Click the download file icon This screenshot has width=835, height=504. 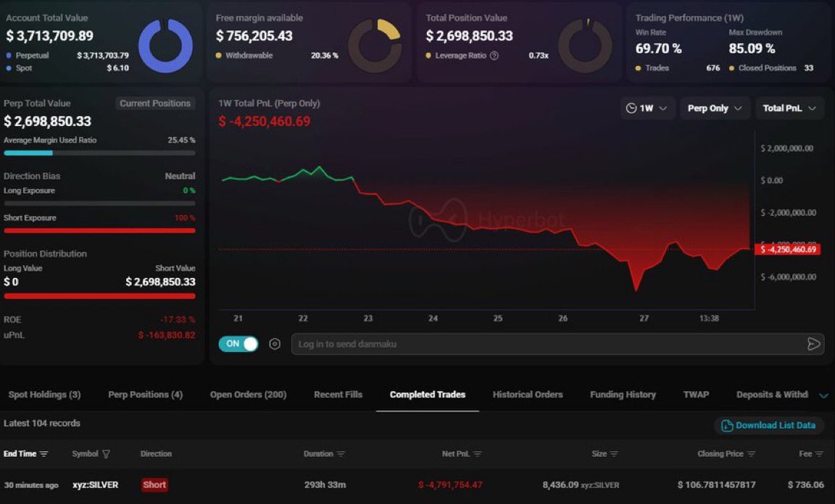727,425
